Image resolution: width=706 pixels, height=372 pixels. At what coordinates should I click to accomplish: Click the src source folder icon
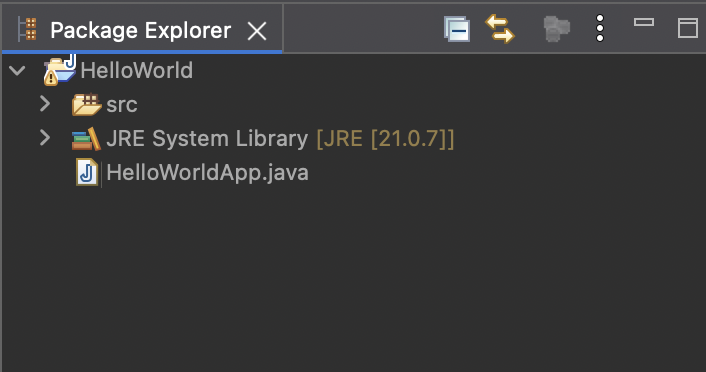point(86,104)
